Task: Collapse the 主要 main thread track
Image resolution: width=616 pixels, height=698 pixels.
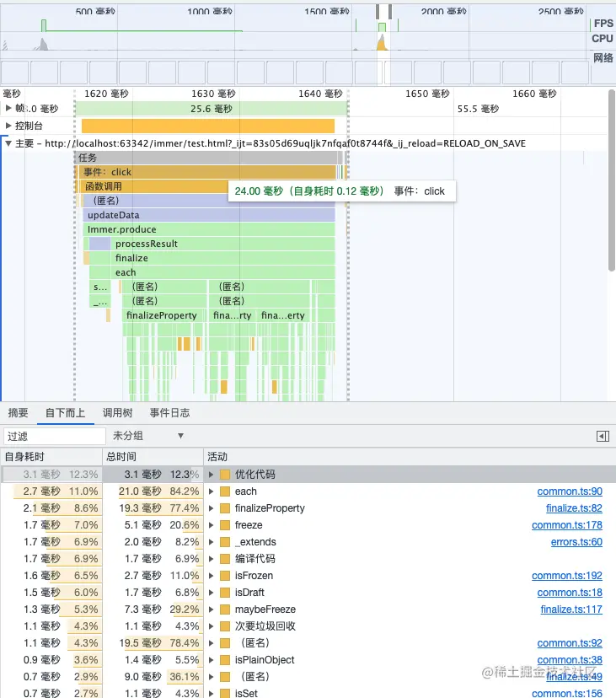Action: (8, 143)
